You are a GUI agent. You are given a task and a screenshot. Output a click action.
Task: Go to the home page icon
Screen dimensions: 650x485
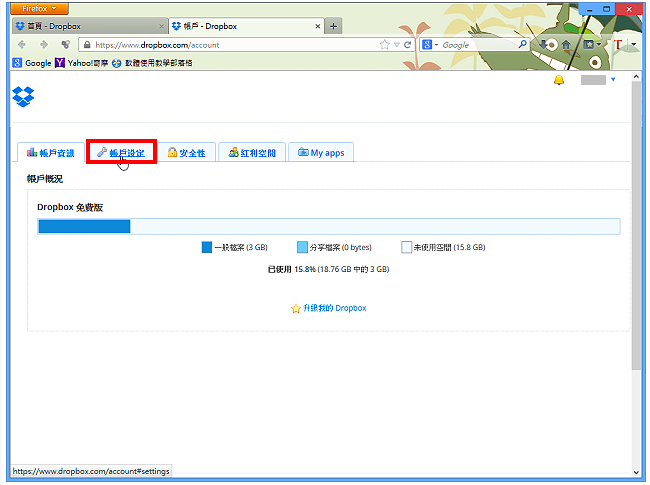coord(566,45)
